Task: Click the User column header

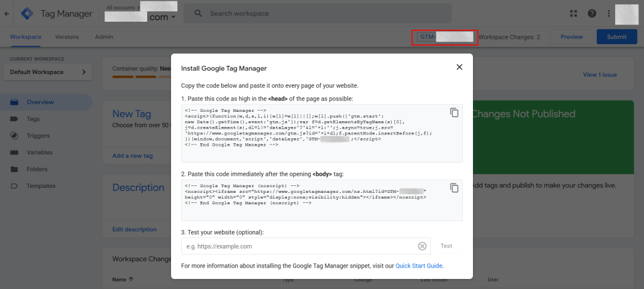Action: [493, 280]
